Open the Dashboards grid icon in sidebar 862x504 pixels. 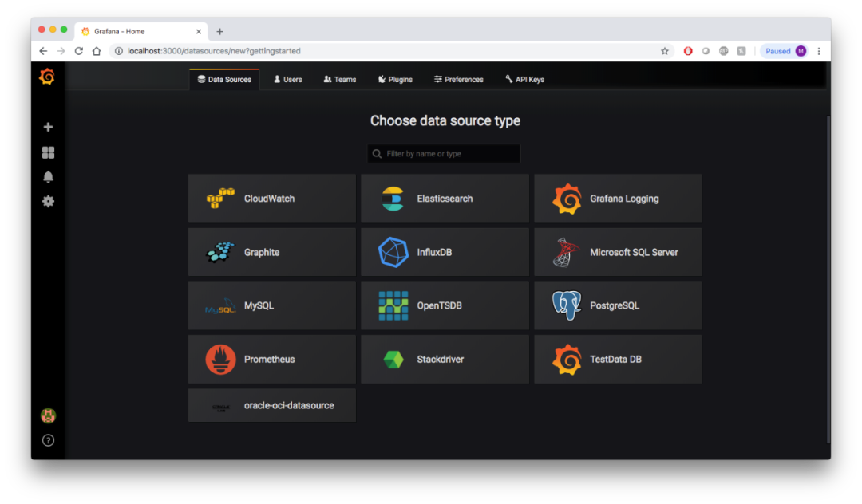[x=49, y=152]
